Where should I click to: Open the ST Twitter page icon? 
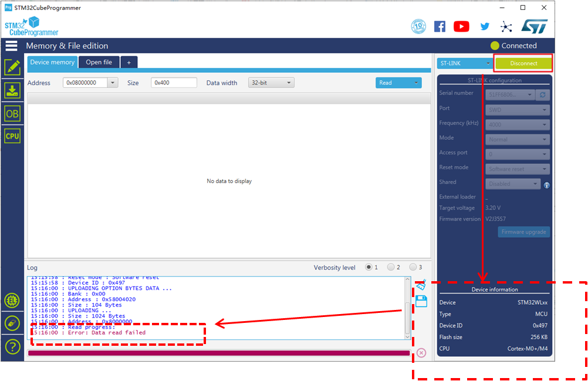click(x=485, y=26)
